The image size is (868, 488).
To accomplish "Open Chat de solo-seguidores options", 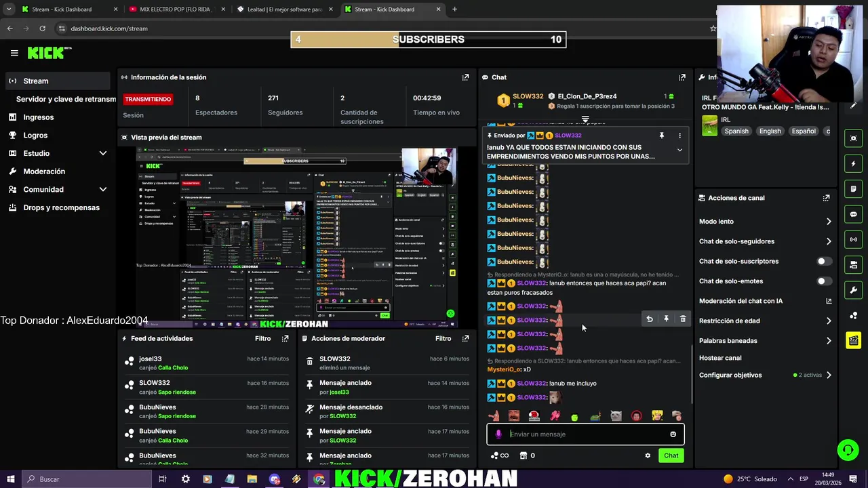I will 765,241.
